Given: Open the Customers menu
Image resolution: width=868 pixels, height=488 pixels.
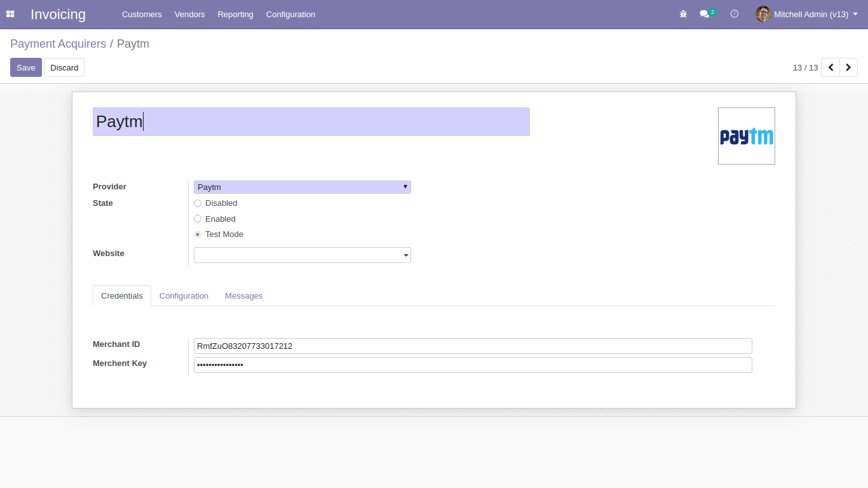Looking at the screenshot, I should point(142,14).
